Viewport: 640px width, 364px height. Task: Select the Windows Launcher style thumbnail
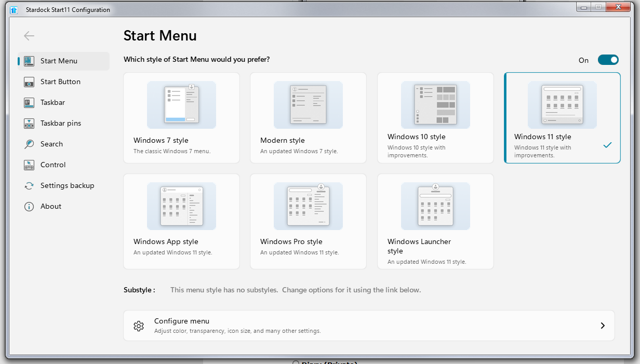(x=435, y=206)
